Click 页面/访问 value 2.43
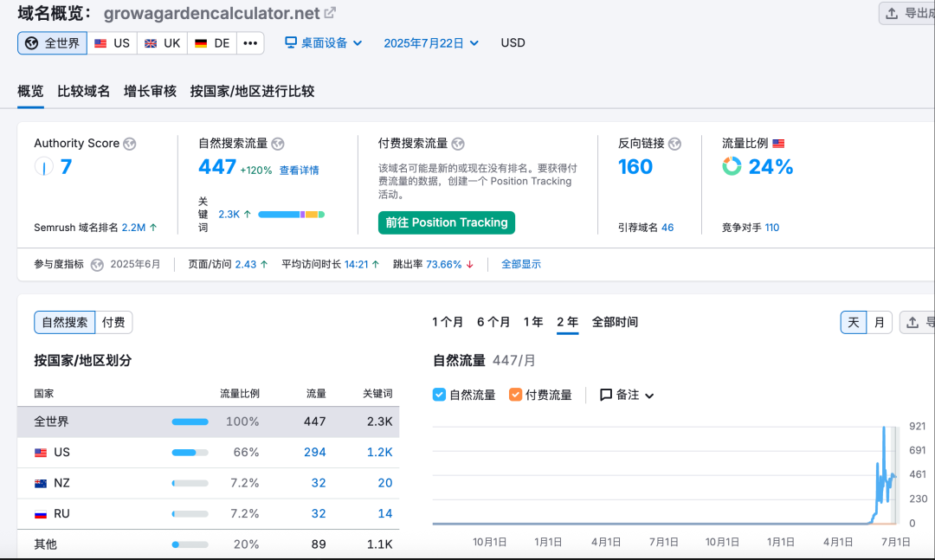 pyautogui.click(x=246, y=264)
